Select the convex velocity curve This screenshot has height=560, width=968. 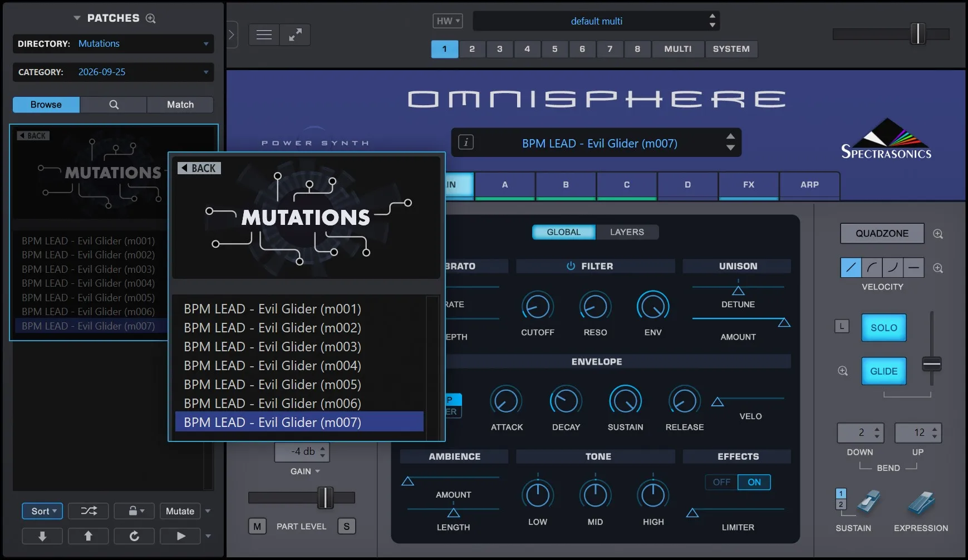point(872,268)
